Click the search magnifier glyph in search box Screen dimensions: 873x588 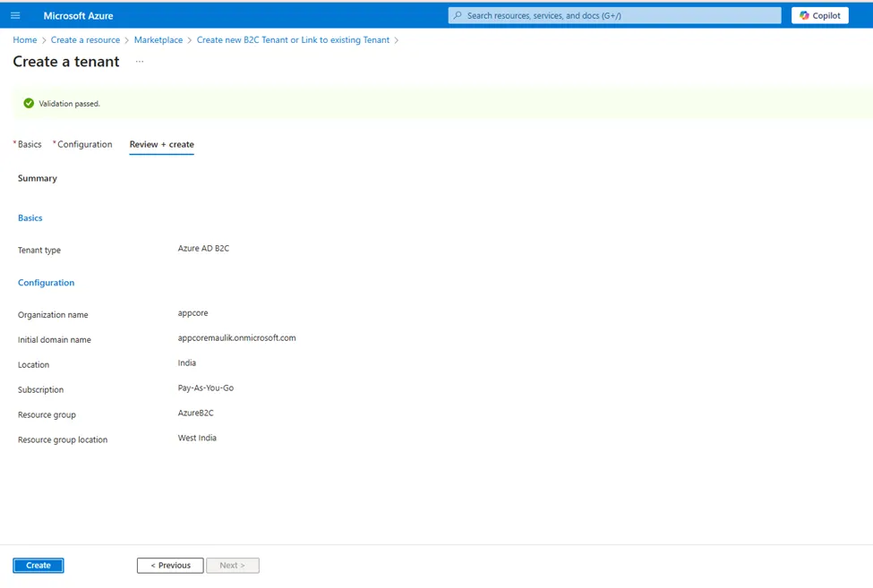[x=455, y=14]
